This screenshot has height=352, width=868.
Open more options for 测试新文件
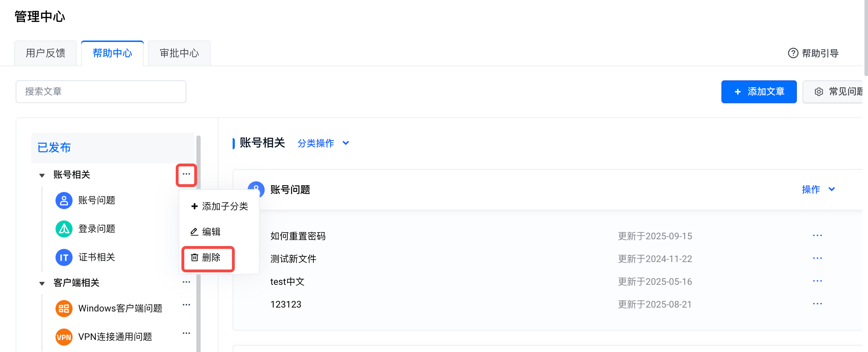click(x=817, y=258)
